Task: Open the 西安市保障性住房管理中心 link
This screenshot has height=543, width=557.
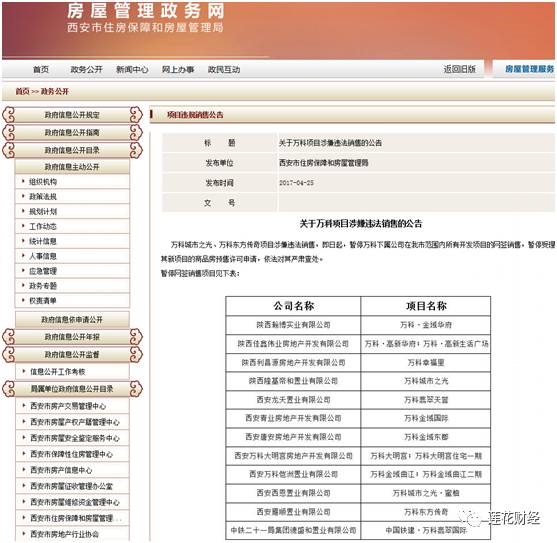Action: click(x=71, y=454)
